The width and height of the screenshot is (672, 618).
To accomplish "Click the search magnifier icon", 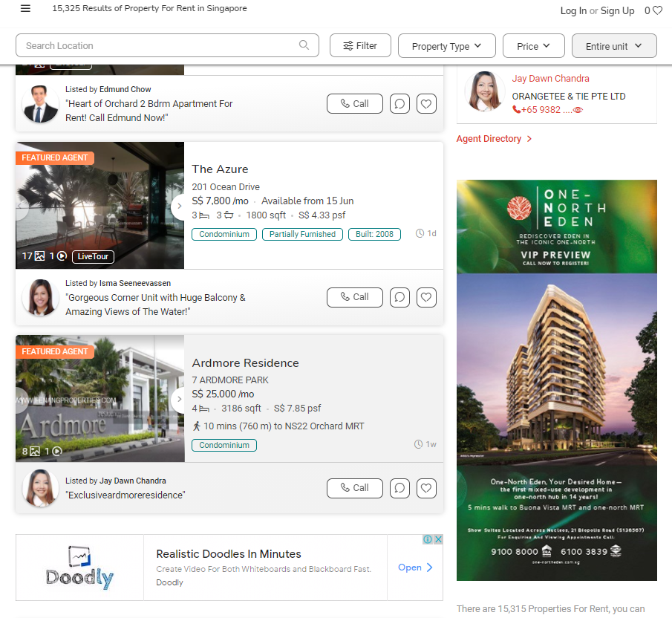I will pos(304,45).
